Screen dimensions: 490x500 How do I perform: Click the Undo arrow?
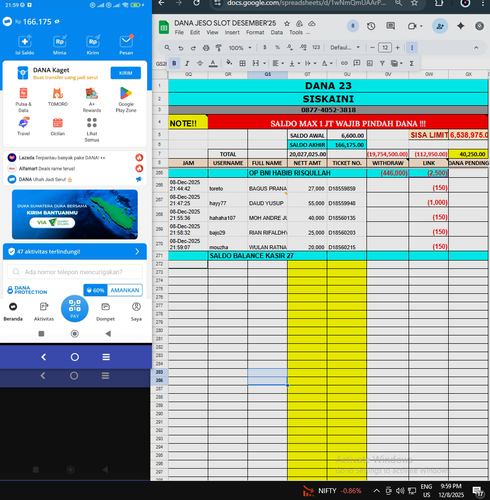(181, 48)
